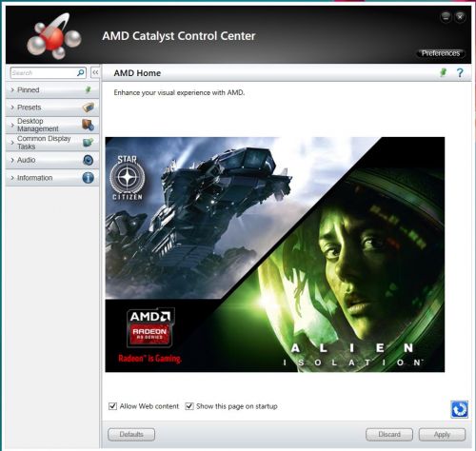Click the 'Radeon is Gaming' text
Screen dimensions: 476x451
149,359
